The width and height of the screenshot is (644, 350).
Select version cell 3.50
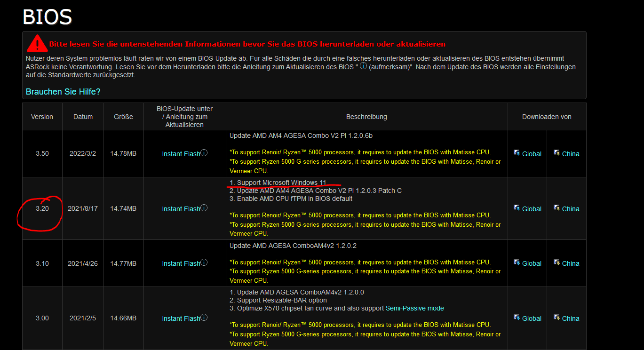pos(42,154)
